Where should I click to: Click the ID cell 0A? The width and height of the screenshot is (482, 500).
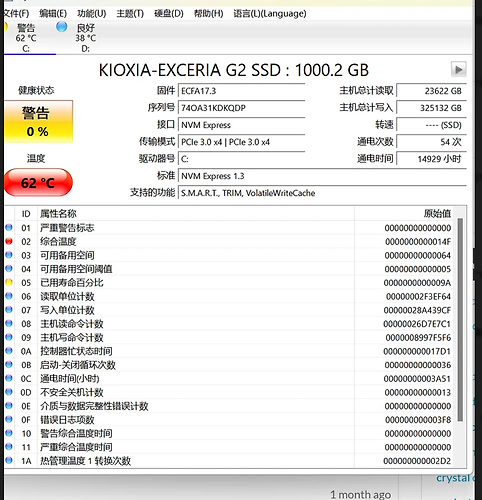tap(26, 351)
